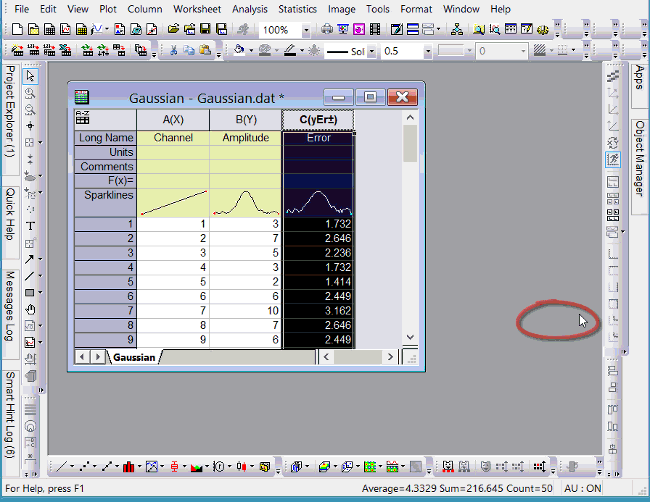Select the Arrow drawing tool
Image resolution: width=656 pixels, height=502 pixels.
(x=29, y=259)
